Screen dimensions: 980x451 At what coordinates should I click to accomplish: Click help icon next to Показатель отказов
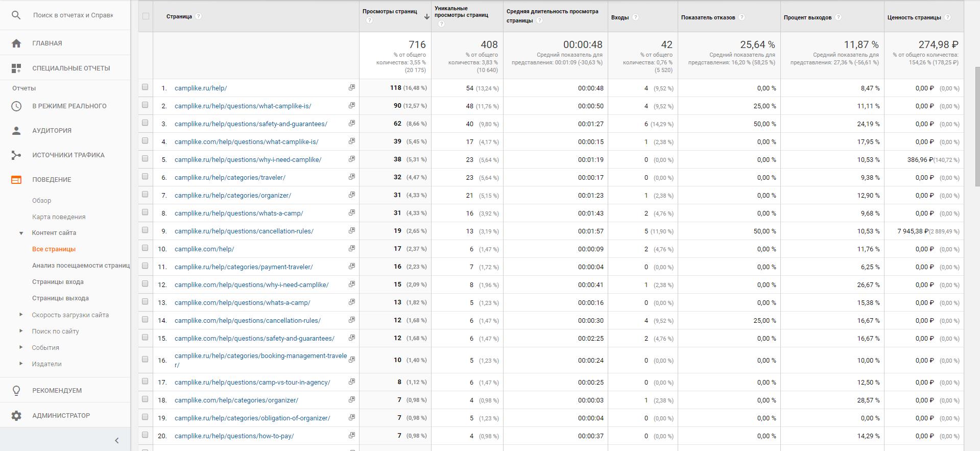point(742,17)
